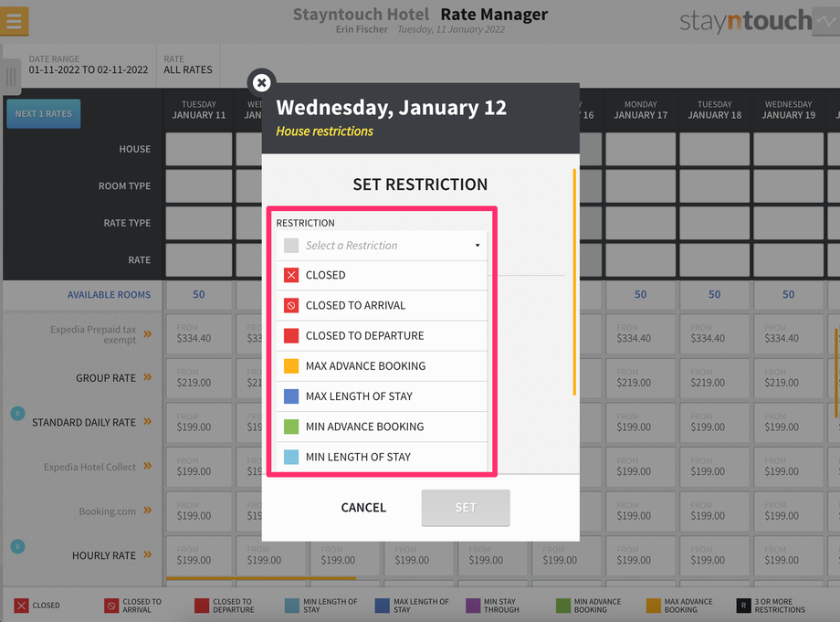Click the legend Min Stay Through swatch

tap(473, 606)
